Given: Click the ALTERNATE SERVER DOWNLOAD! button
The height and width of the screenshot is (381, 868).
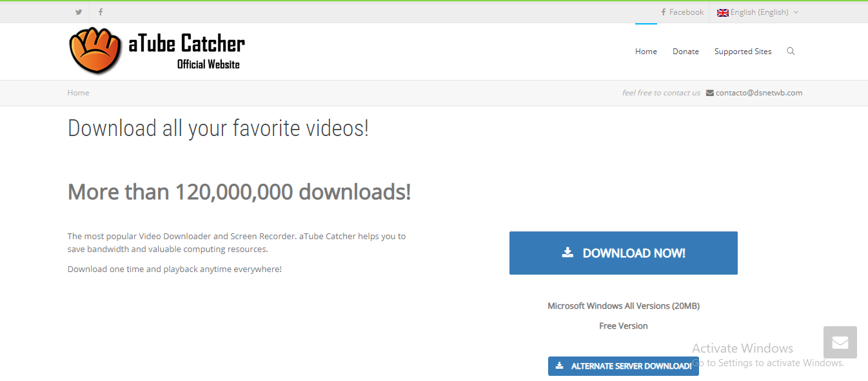Looking at the screenshot, I should [x=624, y=366].
